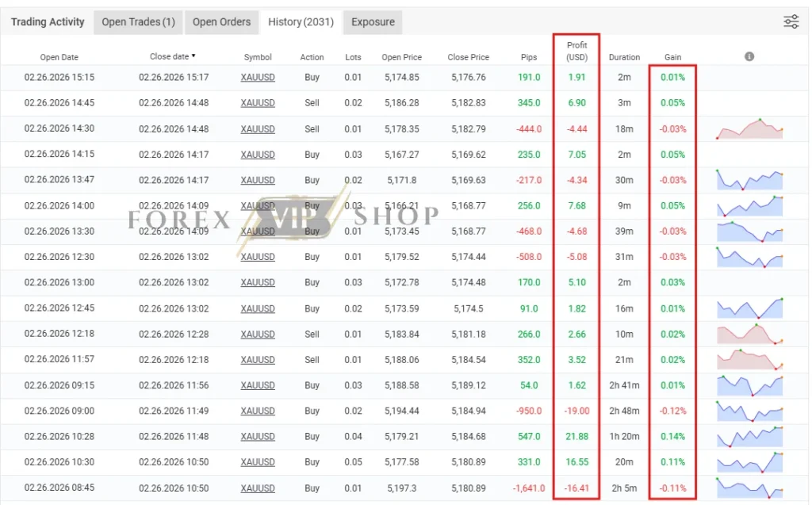Click the info icon in column header
This screenshot has width=812, height=505.
point(749,56)
